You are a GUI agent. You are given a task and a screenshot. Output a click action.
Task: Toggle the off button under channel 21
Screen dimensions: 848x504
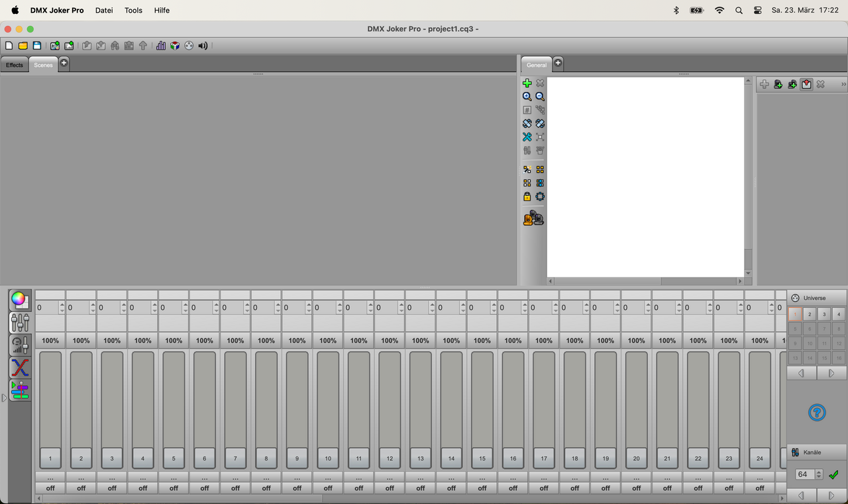pyautogui.click(x=667, y=488)
